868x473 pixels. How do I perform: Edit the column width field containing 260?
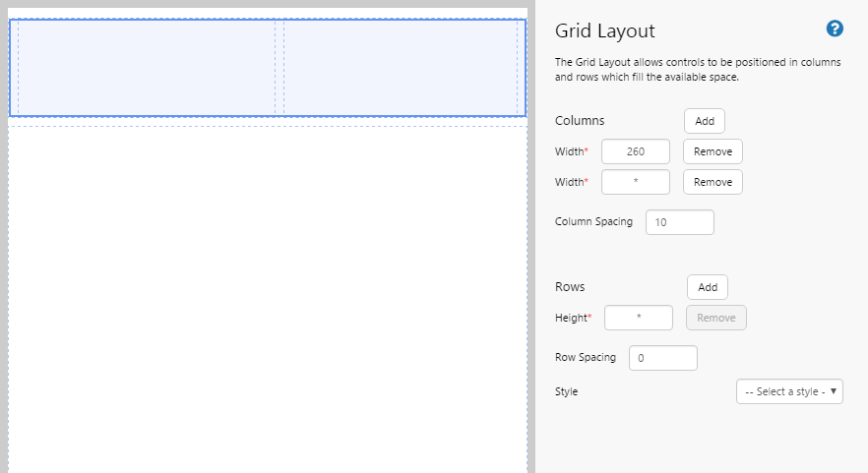636,151
